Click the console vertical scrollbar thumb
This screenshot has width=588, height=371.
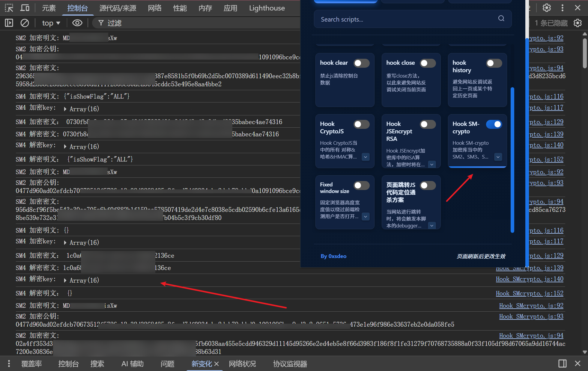click(x=585, y=53)
